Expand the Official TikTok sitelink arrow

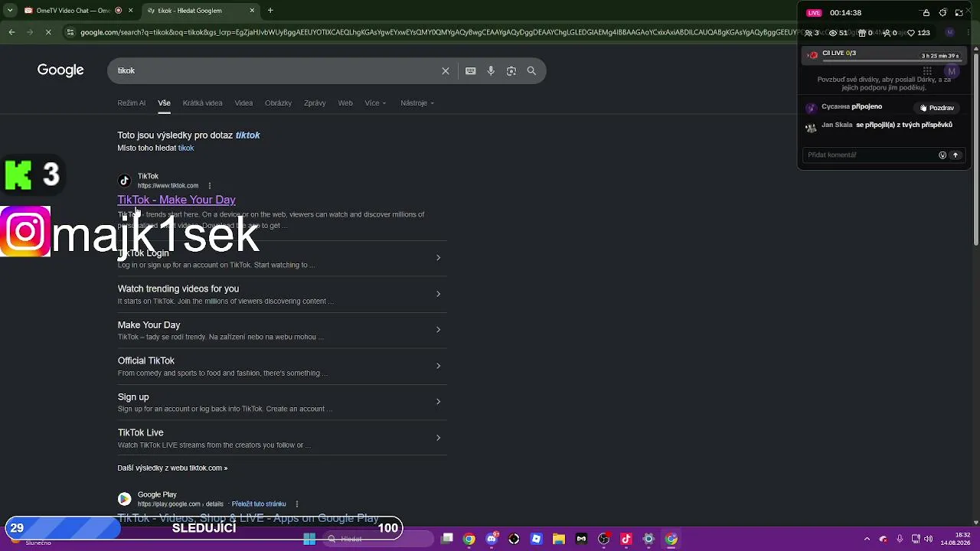438,366
